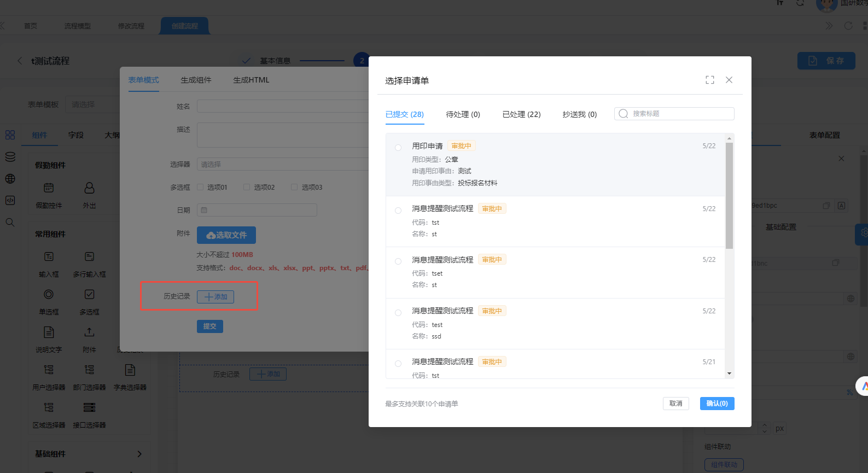Select the 多选框 component icon
This screenshot has height=473, width=868.
pyautogui.click(x=89, y=294)
